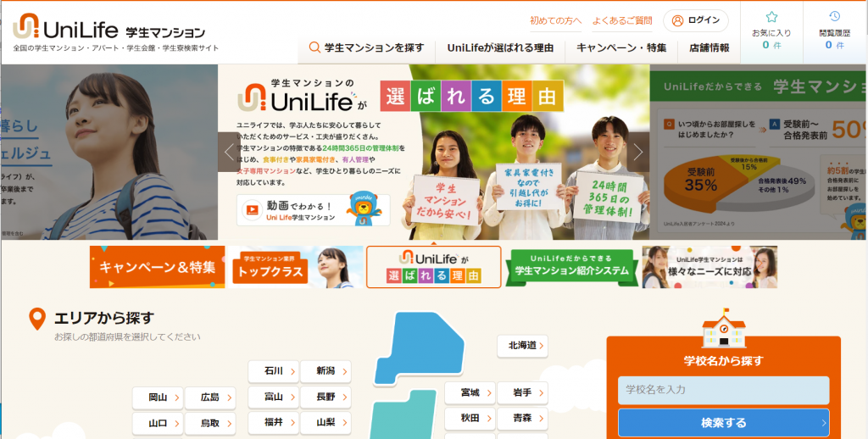This screenshot has height=439, width=868.
Task: Select the 様々なニーズに対応 banner thumbnail
Action: coord(709,267)
